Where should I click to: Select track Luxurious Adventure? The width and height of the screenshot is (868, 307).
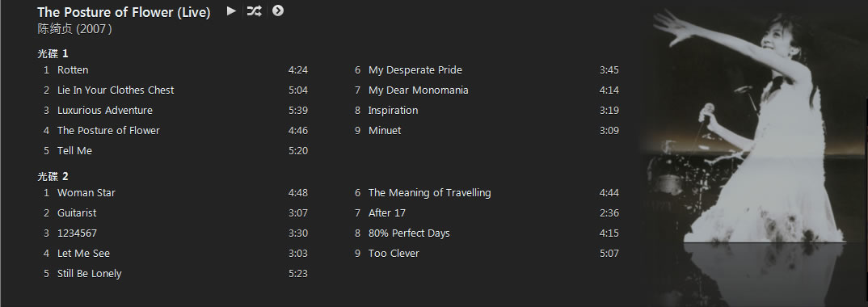[x=175, y=111]
